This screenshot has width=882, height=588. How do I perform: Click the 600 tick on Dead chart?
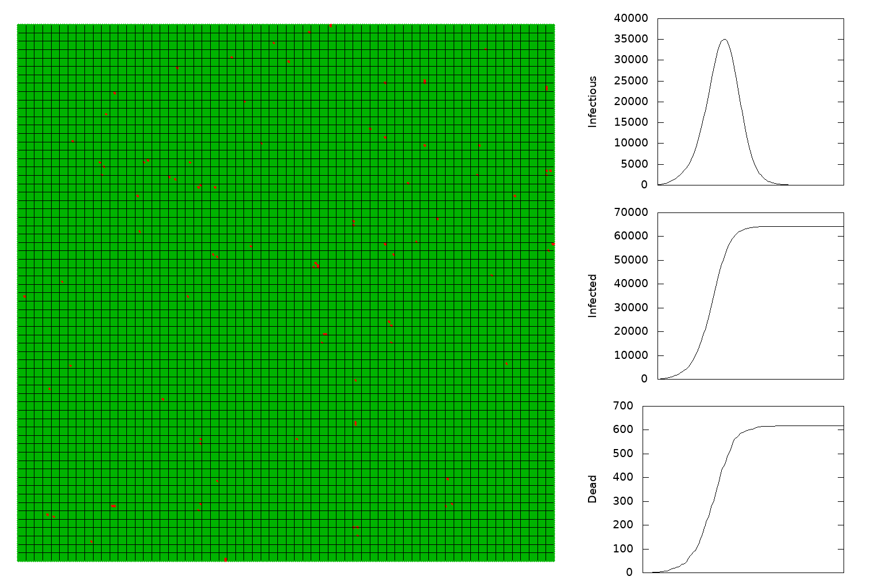pyautogui.click(x=623, y=430)
